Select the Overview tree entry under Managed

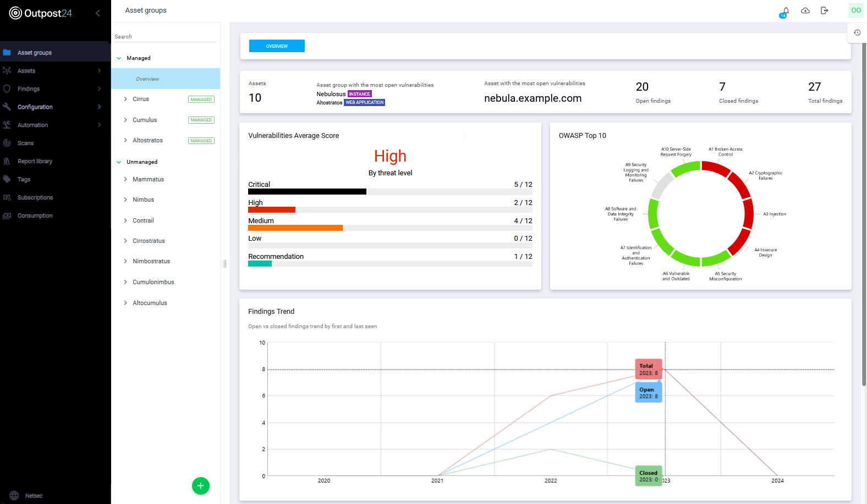click(x=166, y=79)
